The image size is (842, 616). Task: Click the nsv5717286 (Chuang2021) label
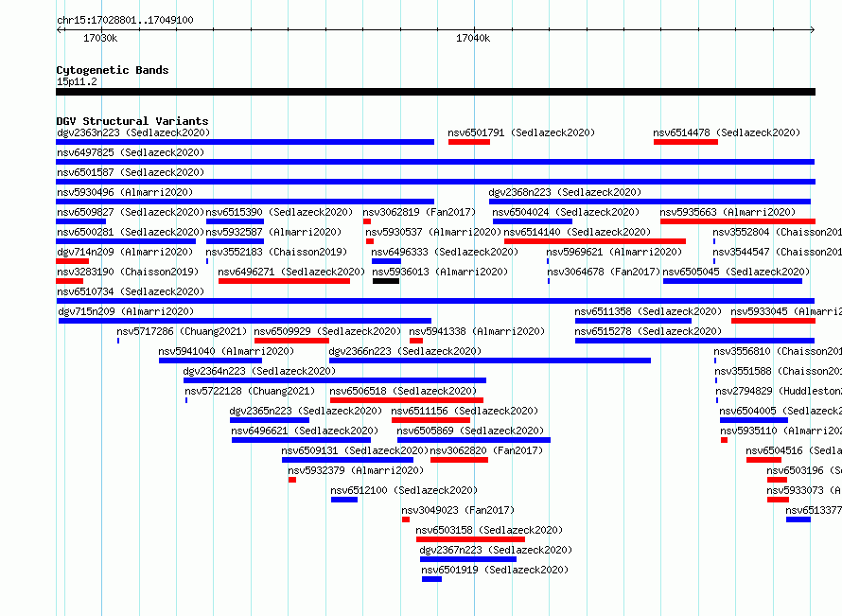182,331
